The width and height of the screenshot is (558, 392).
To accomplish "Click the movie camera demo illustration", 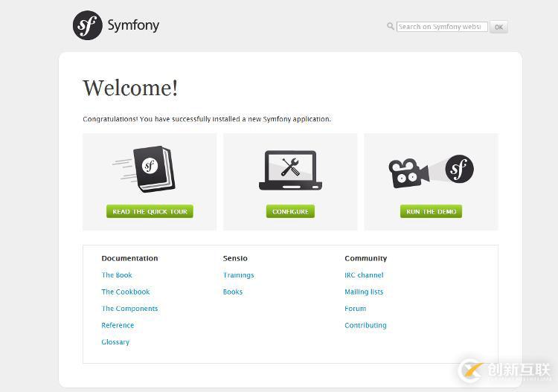I will [x=432, y=171].
